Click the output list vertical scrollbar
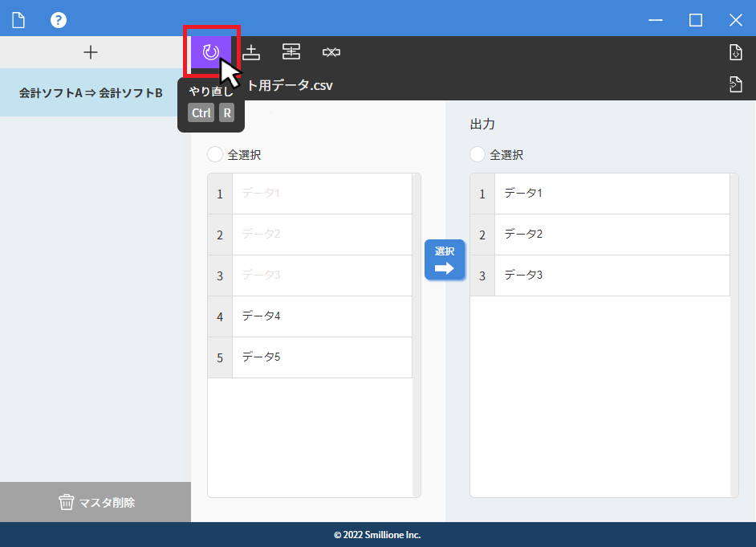 (x=734, y=335)
